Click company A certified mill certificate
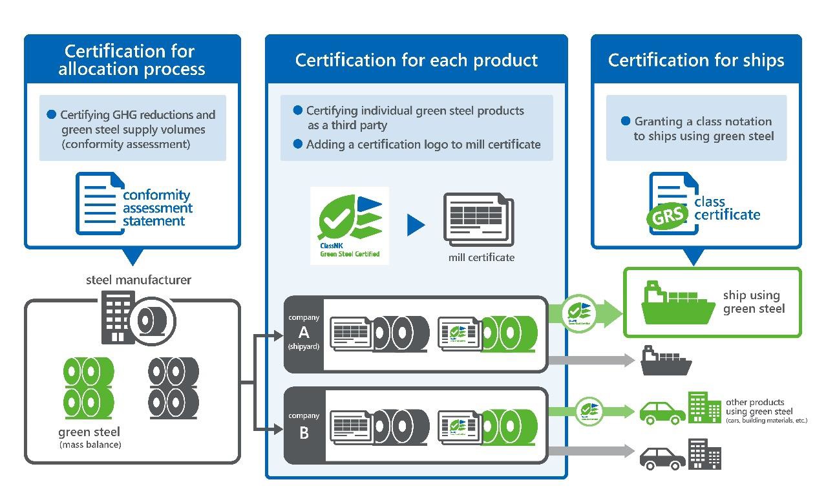The width and height of the screenshot is (826, 504). coord(460,334)
